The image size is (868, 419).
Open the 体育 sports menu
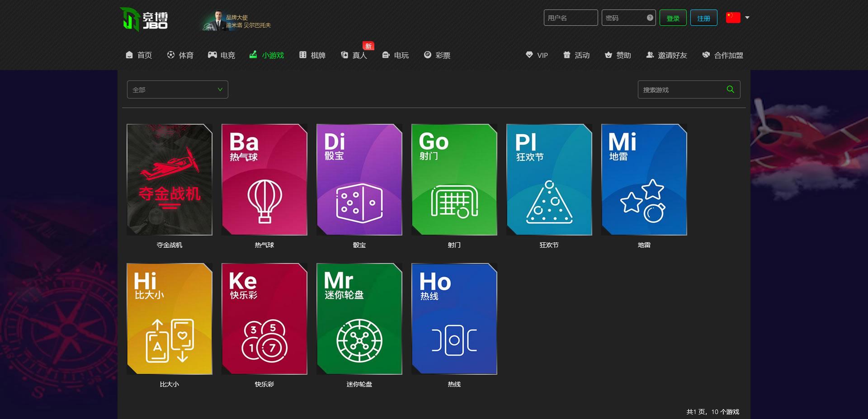coord(180,55)
